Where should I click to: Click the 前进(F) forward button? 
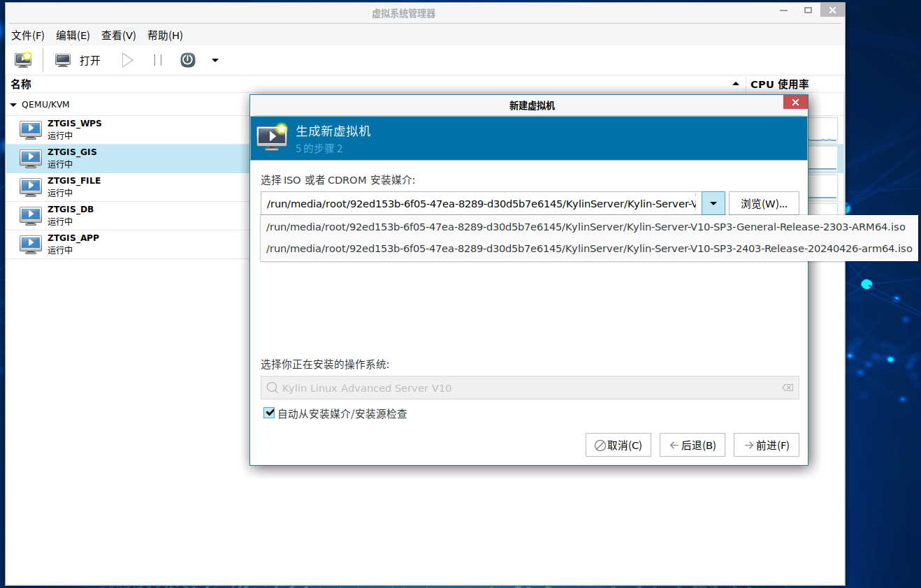coord(766,446)
